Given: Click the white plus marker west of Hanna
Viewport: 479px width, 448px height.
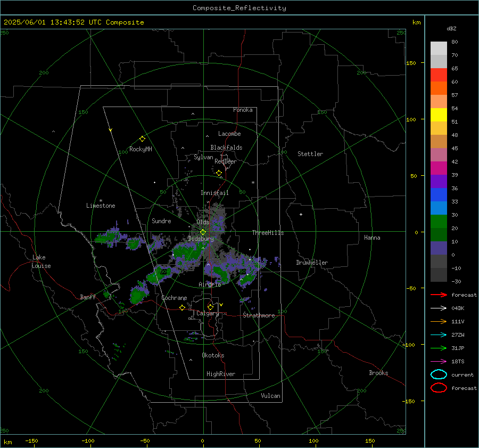Looking at the screenshot, I should tap(301, 214).
